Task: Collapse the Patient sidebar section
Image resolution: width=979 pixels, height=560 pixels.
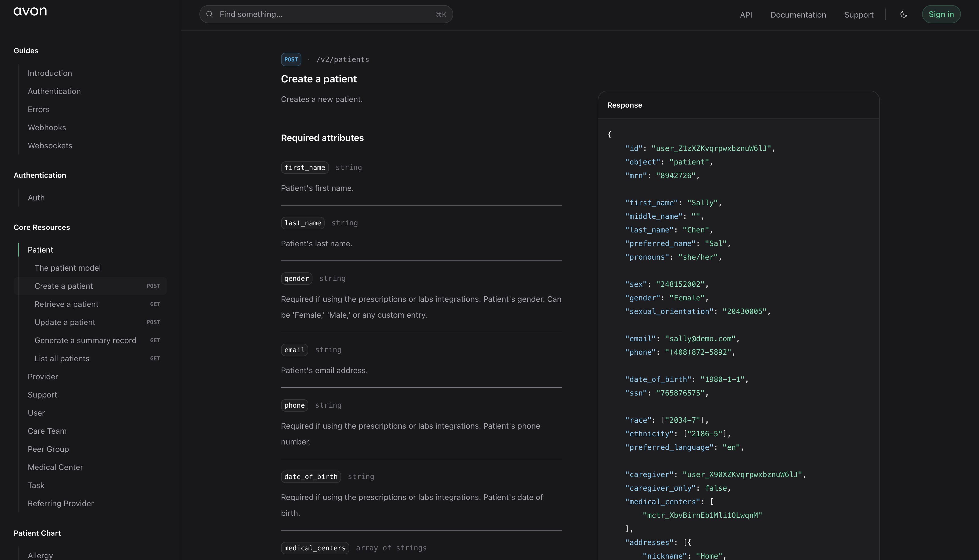Action: 41,250
